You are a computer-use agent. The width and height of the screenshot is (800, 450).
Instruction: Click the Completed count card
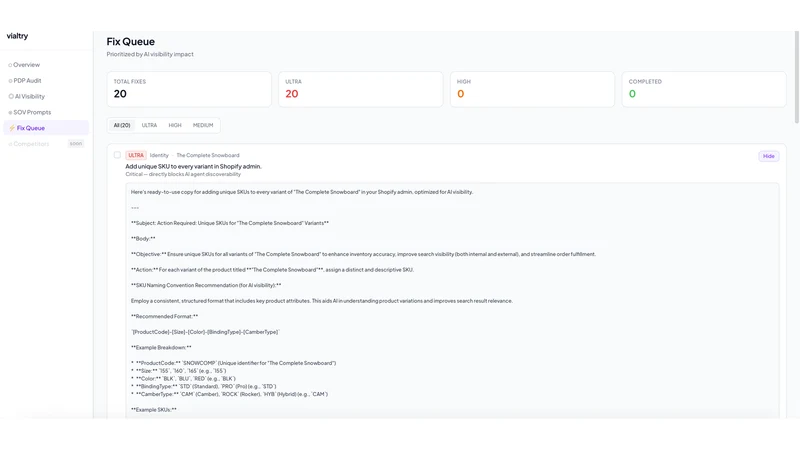704,89
